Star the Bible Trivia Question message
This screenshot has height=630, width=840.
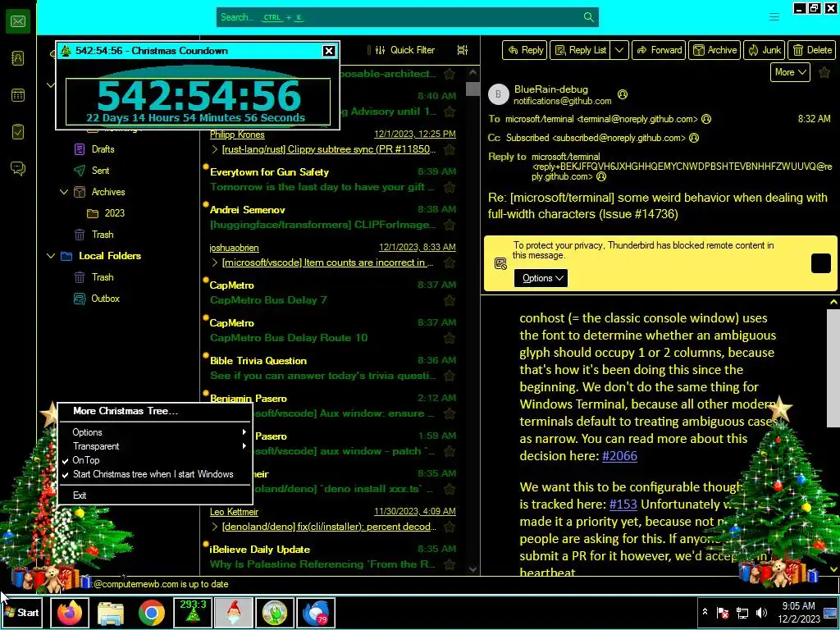(x=449, y=376)
